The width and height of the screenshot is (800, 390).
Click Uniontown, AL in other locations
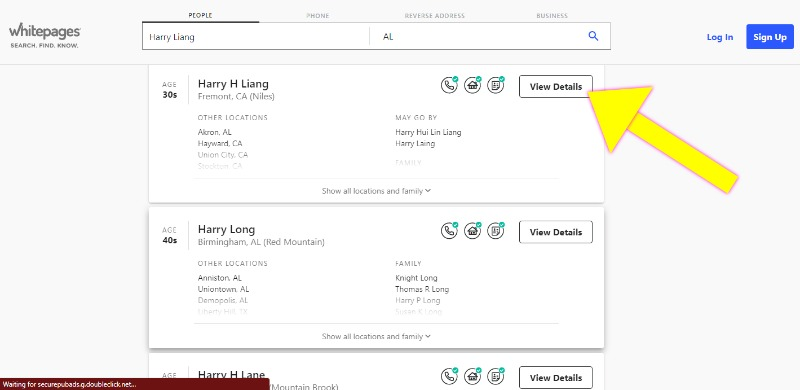[x=223, y=289]
